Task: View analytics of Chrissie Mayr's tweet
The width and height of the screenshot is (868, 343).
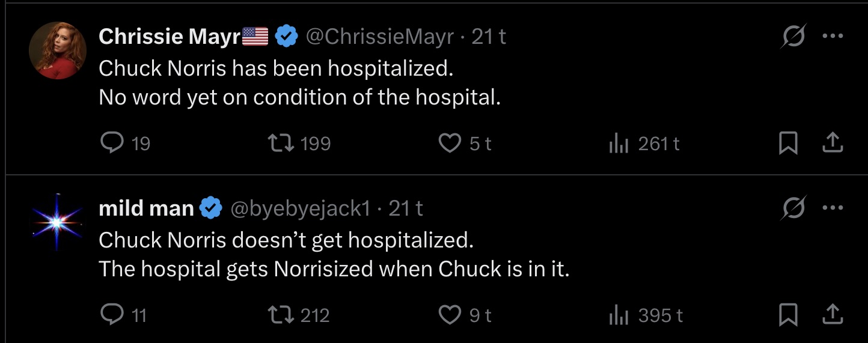Action: (x=619, y=144)
